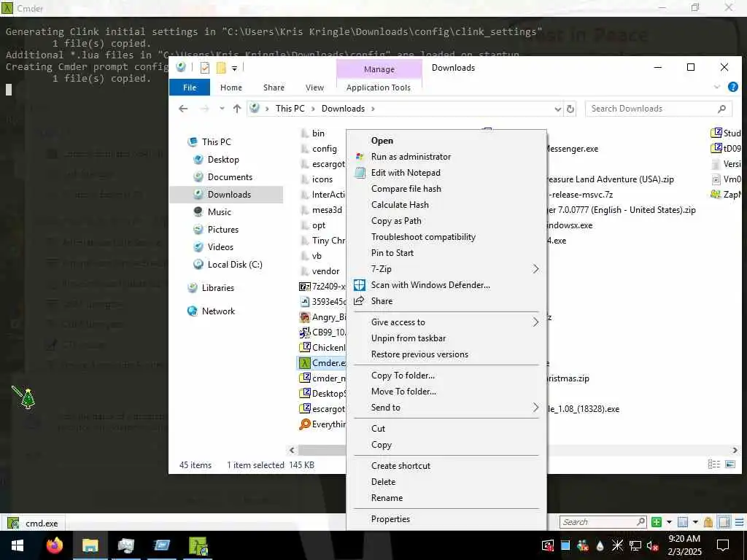Click the Up one level arrow
Image resolution: width=747 pixels, height=560 pixels.
click(x=237, y=109)
